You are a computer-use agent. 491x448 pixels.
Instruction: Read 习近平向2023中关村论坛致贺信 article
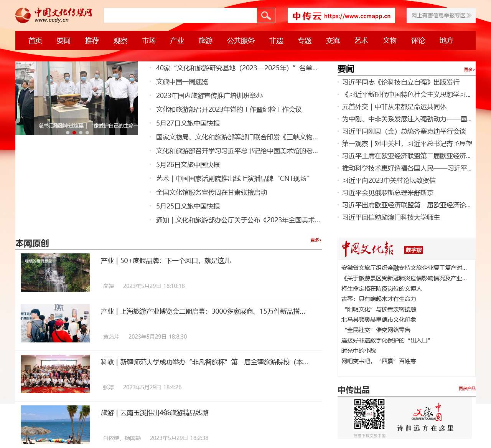(x=389, y=180)
